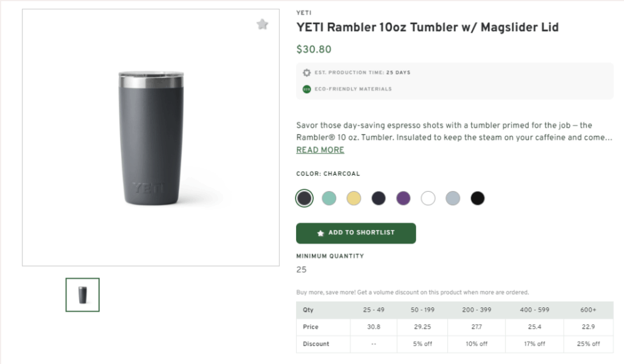Pick the light gray color option
The height and width of the screenshot is (364, 624).
pyautogui.click(x=453, y=198)
